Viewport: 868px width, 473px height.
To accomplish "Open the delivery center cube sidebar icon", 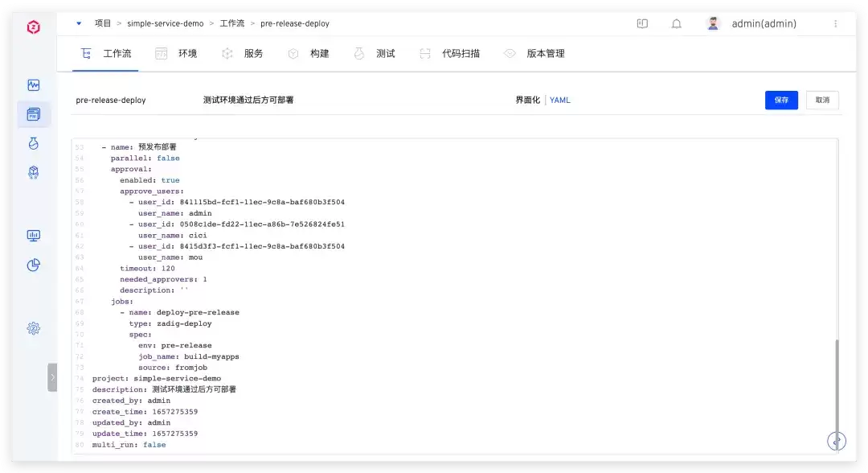I will pos(33,172).
